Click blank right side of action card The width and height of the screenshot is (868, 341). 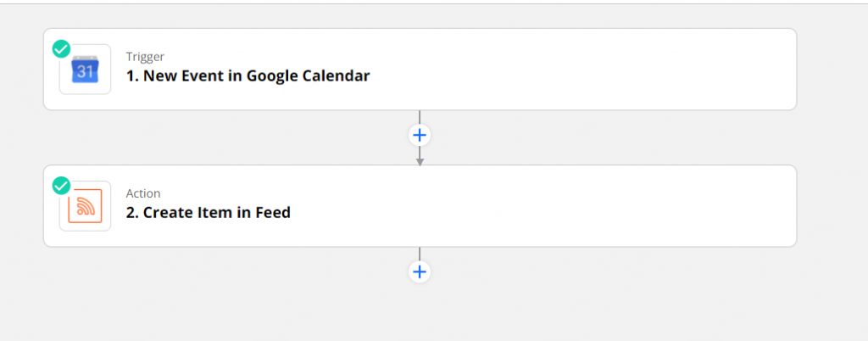coord(609,206)
